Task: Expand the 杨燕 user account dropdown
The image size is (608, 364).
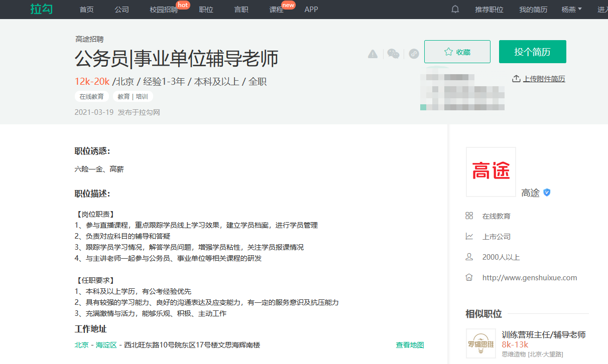Action: click(571, 10)
